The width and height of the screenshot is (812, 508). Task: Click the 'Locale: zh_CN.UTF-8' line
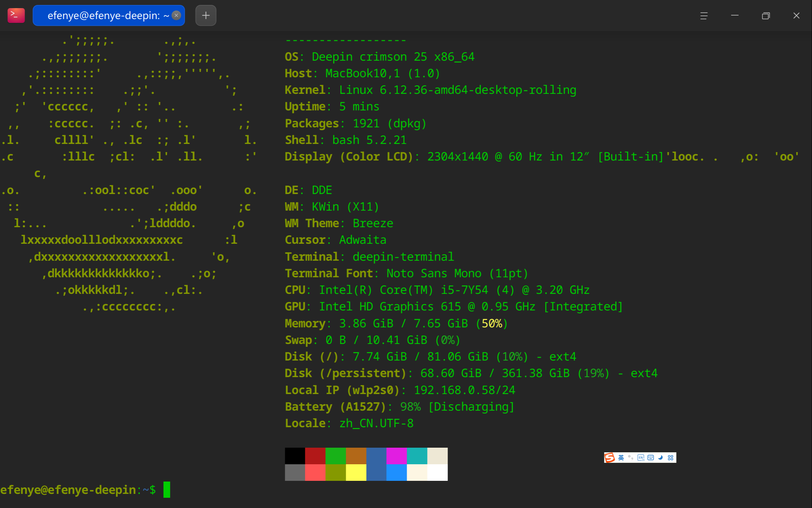[x=349, y=423]
